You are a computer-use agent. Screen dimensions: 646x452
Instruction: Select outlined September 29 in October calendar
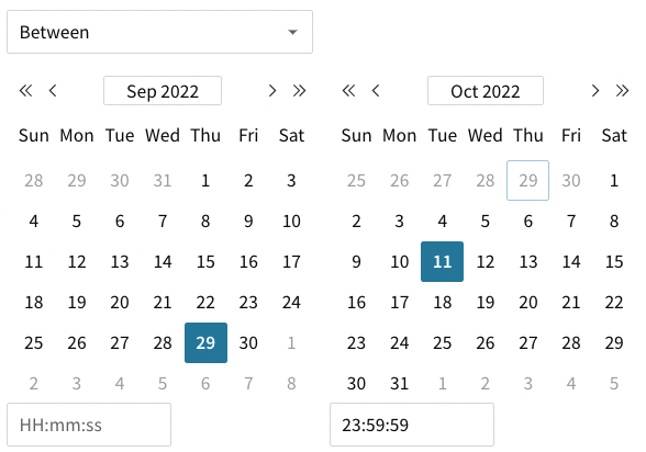pyautogui.click(x=528, y=181)
